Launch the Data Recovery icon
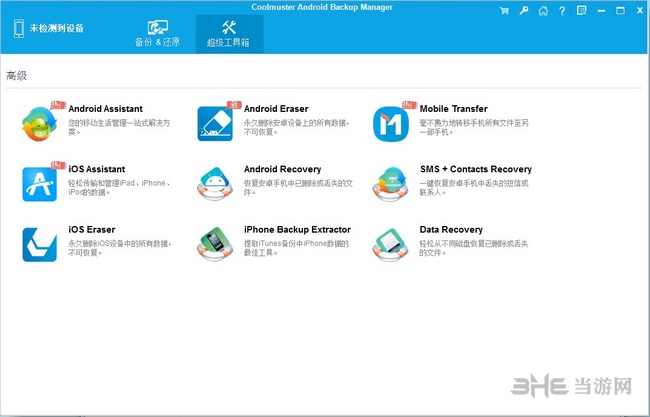 click(390, 245)
